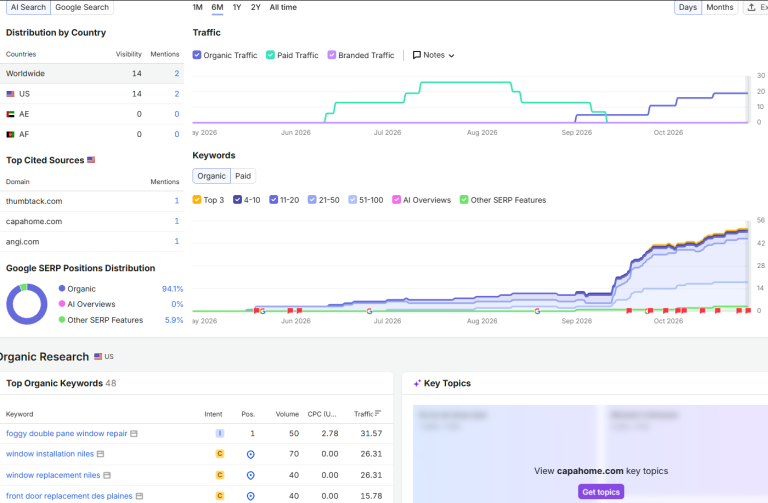Click location pin for window replacement niles

click(x=250, y=476)
